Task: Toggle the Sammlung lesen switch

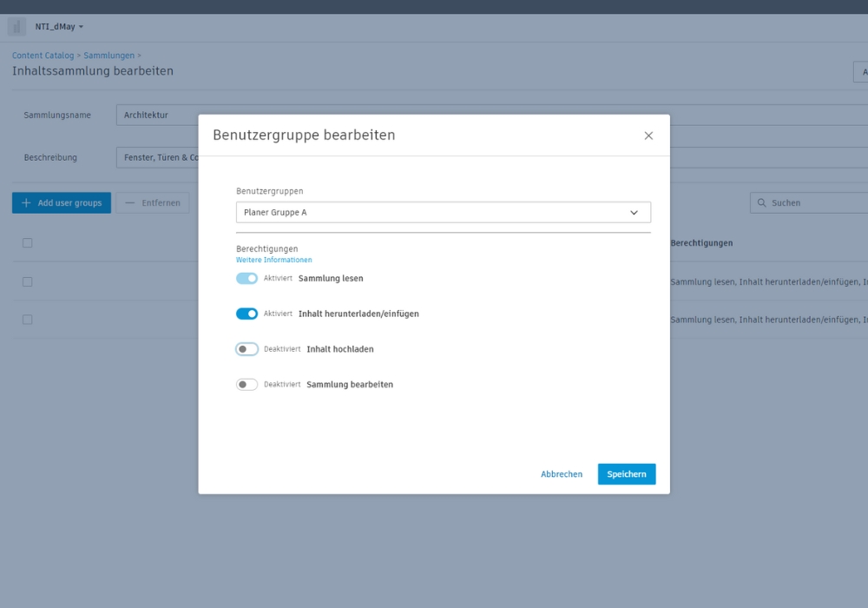Action: 247,279
